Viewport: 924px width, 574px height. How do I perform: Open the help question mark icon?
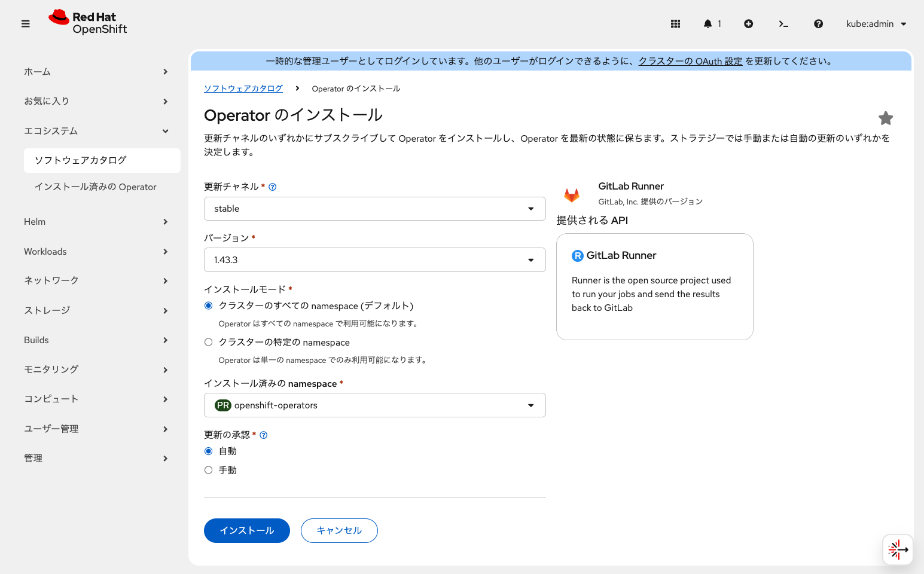818,23
